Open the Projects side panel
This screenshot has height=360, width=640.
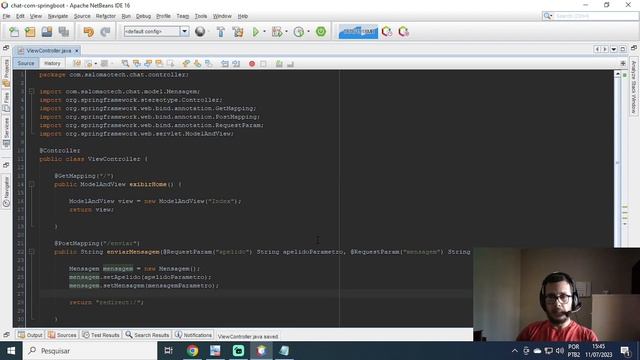pyautogui.click(x=6, y=72)
